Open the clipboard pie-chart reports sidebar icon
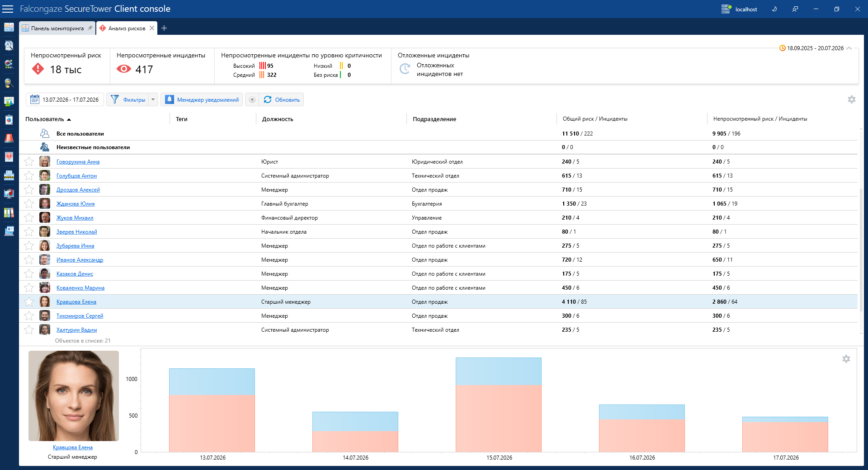Image resolution: width=868 pixels, height=470 pixels. [9, 120]
